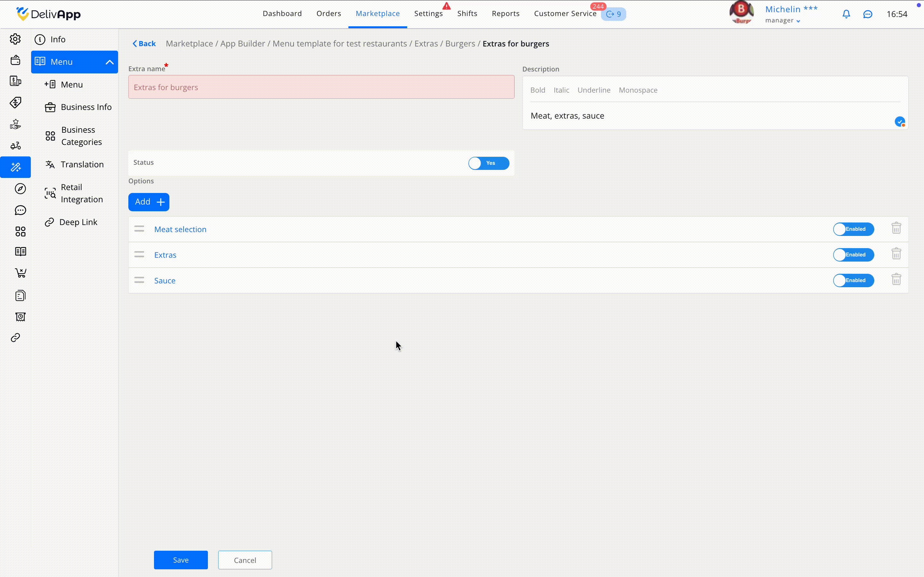Open the Reports tab

(x=505, y=14)
